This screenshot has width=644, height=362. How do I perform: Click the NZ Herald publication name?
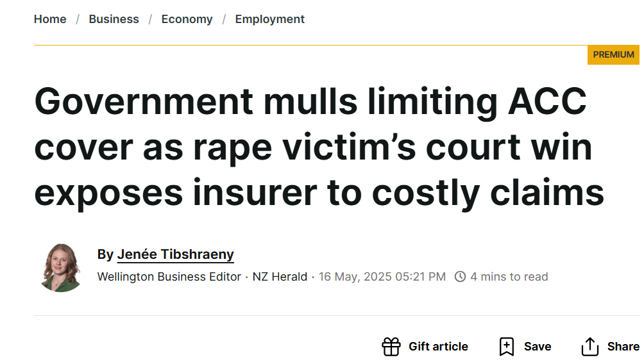coord(280,277)
